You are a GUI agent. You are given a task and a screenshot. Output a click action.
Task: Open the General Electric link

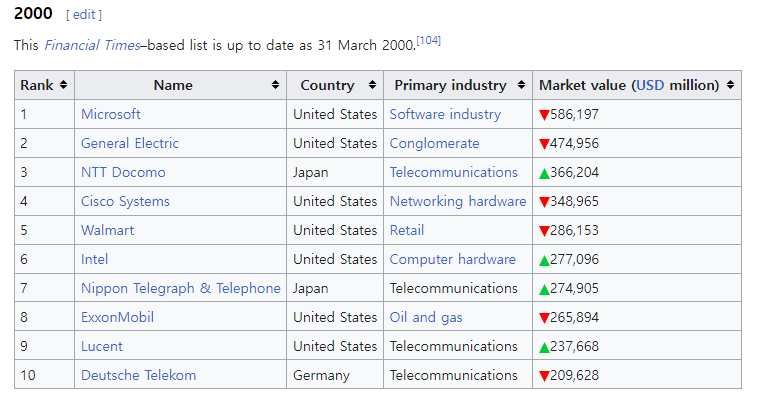pos(130,143)
